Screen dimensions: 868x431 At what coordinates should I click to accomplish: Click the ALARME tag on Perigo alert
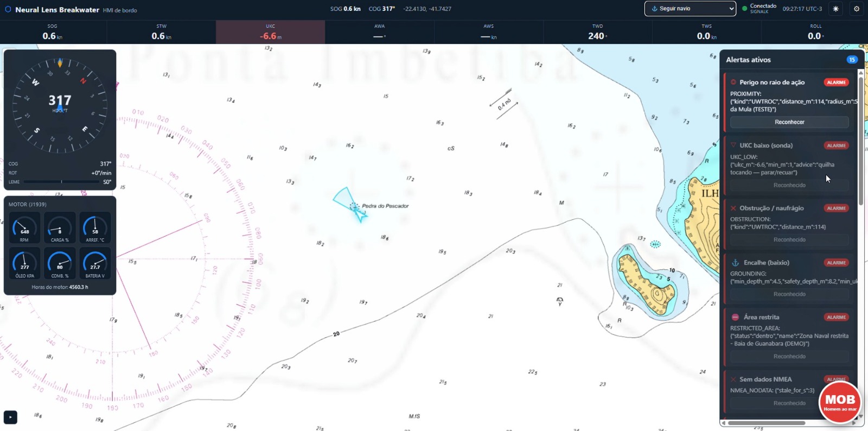pos(837,83)
